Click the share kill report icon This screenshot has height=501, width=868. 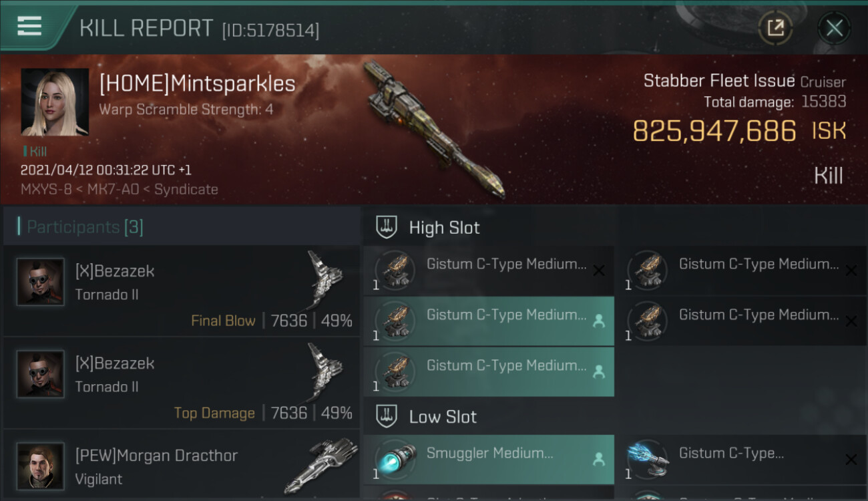775,28
